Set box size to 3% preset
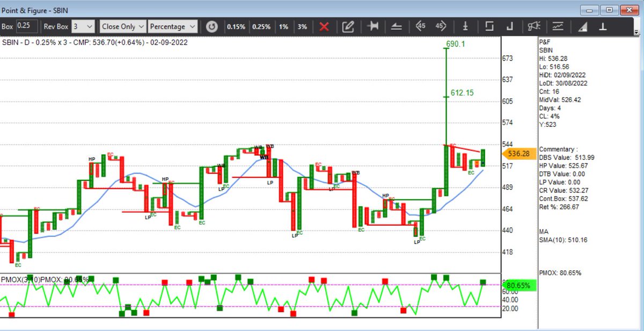The width and height of the screenshot is (644, 331). (x=303, y=26)
